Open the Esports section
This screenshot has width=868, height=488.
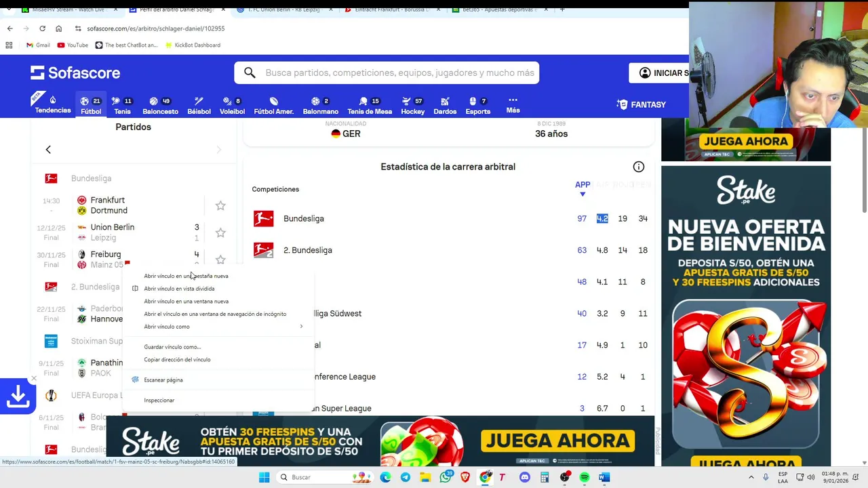[477, 105]
